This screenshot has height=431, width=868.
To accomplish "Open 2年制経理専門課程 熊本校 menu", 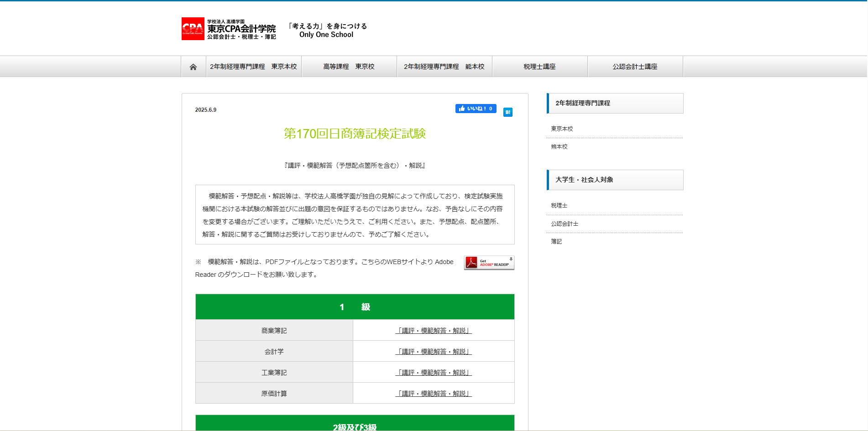I will pyautogui.click(x=444, y=67).
